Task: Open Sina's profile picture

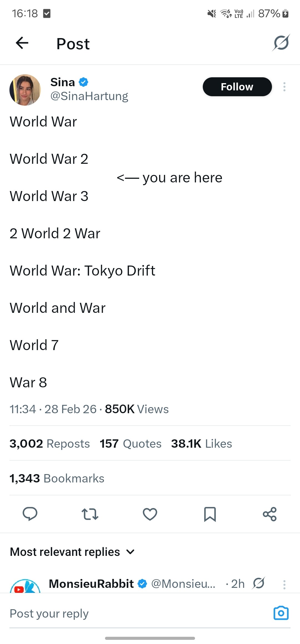Action: point(25,90)
